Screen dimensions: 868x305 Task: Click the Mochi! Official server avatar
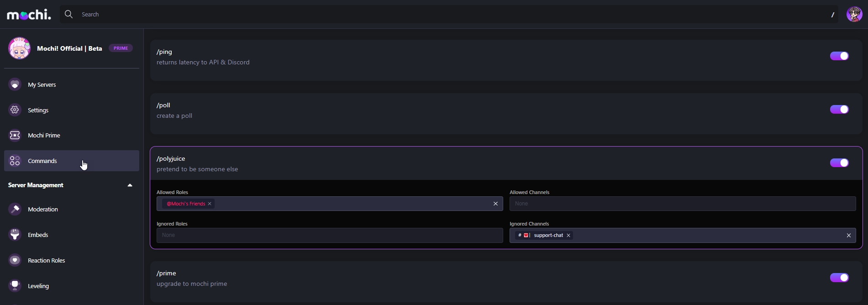click(x=19, y=48)
